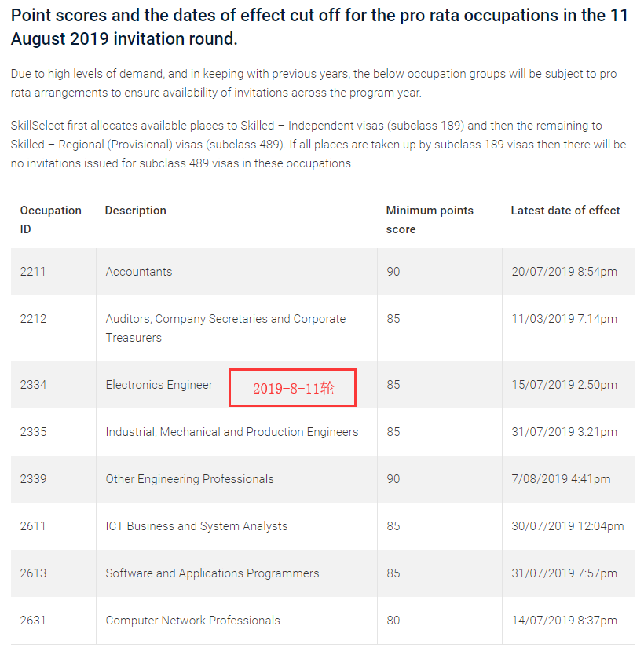Click the date 7/08/2019 4:41pm
The width and height of the screenshot is (644, 648).
[x=561, y=479]
